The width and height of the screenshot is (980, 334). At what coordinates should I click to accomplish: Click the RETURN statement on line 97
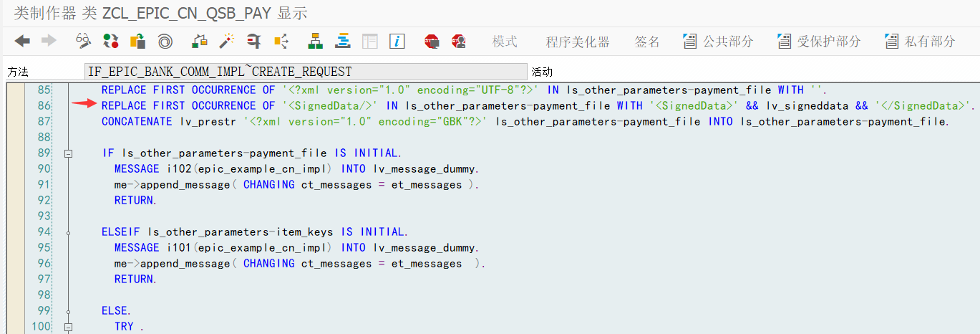click(135, 280)
